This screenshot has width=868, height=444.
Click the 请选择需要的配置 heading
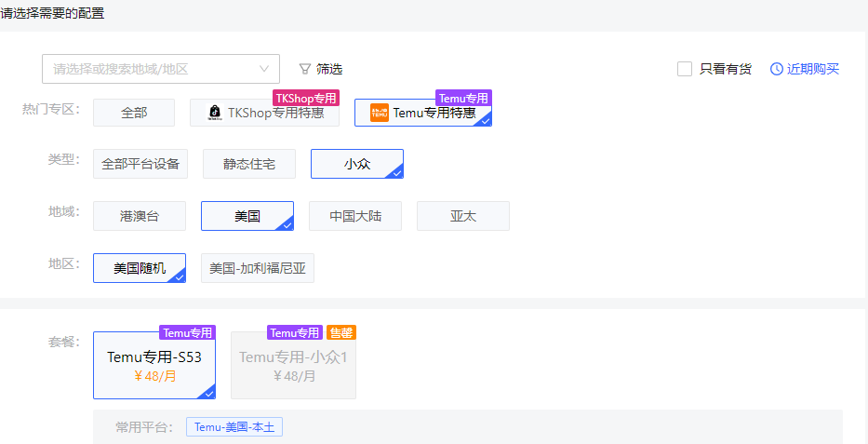pos(53,13)
